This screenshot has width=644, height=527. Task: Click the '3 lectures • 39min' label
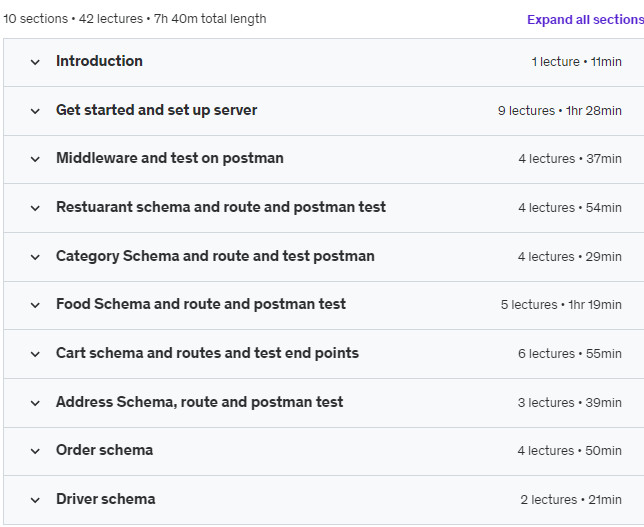[x=570, y=402]
